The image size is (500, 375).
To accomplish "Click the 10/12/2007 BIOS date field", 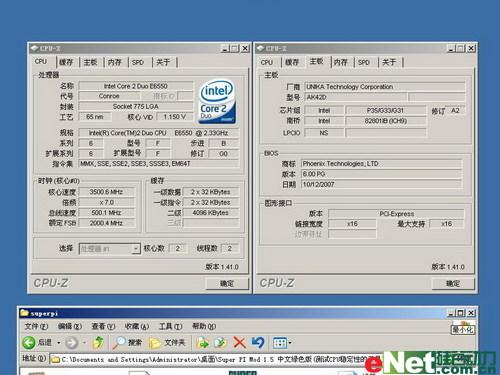I will [x=382, y=184].
